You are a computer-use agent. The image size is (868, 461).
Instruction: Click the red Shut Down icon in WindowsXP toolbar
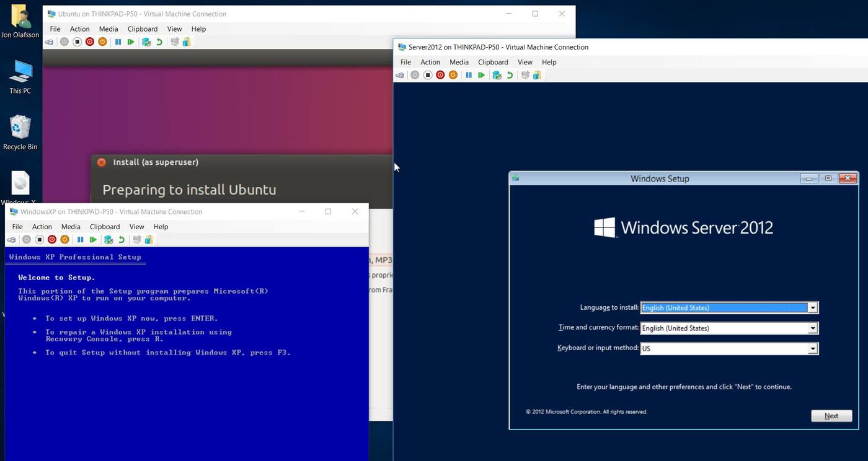coord(52,240)
